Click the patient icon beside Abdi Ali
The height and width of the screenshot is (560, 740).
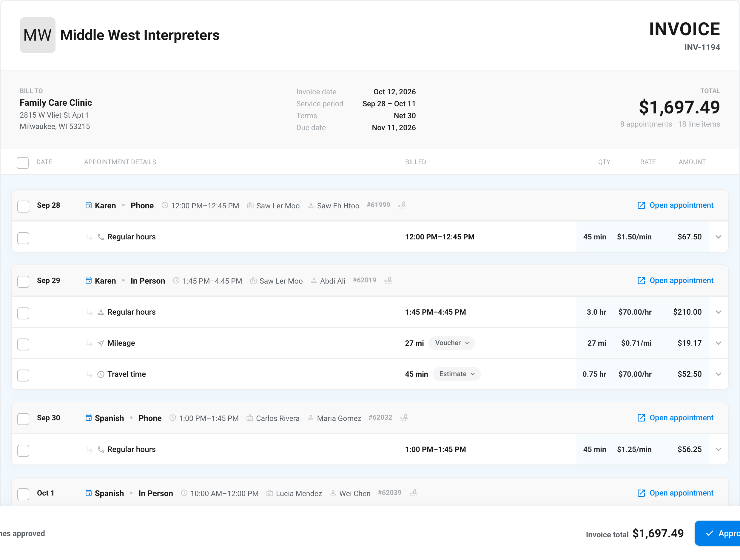[x=314, y=281]
